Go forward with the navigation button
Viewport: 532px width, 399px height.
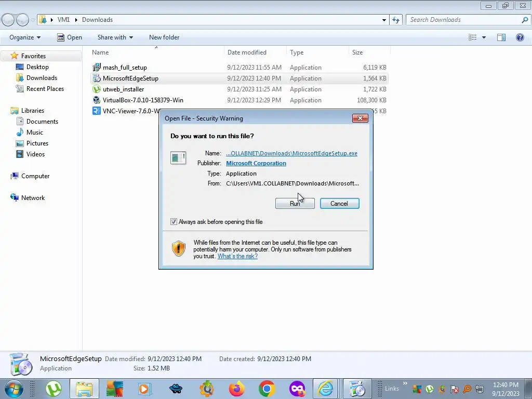[23, 20]
